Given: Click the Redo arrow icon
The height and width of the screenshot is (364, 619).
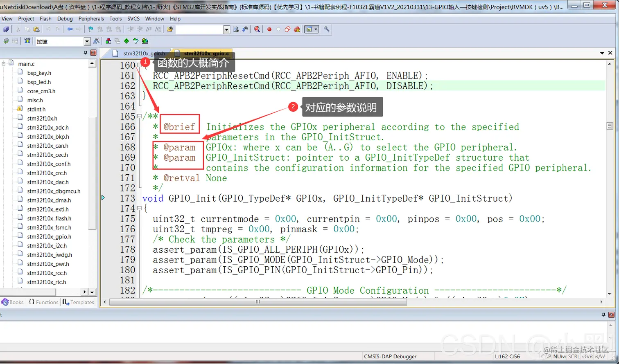Looking at the screenshot, I should pyautogui.click(x=57, y=29).
